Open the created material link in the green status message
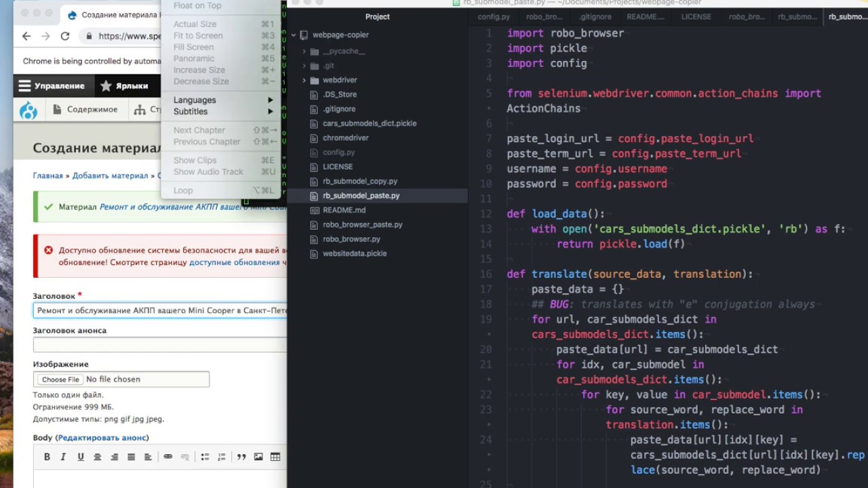Image resolution: width=868 pixels, height=488 pixels. click(x=193, y=207)
